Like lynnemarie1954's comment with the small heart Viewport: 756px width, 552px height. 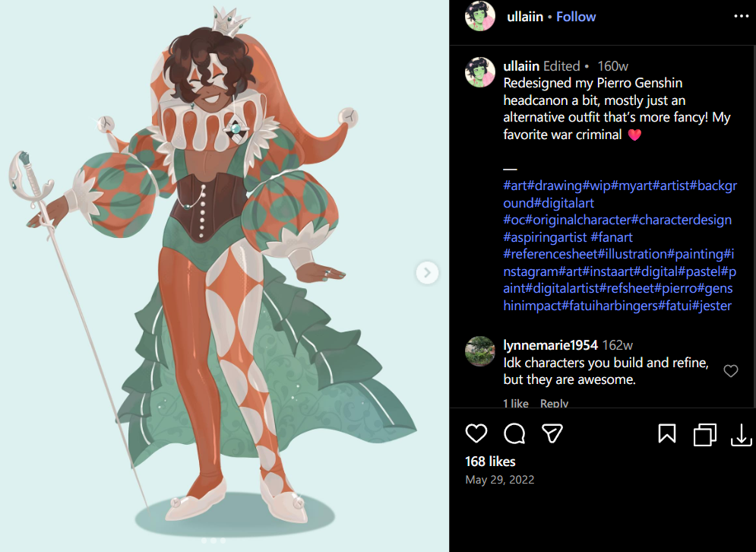click(x=731, y=370)
